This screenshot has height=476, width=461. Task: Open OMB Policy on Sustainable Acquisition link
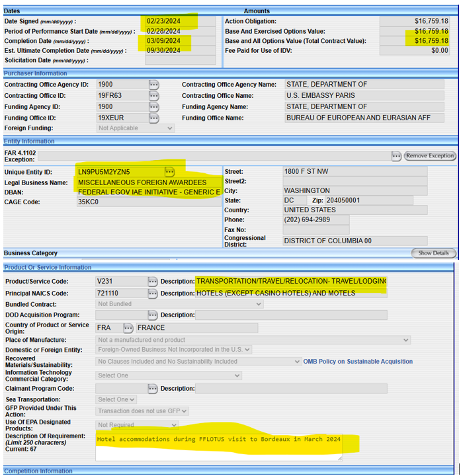pyautogui.click(x=358, y=362)
